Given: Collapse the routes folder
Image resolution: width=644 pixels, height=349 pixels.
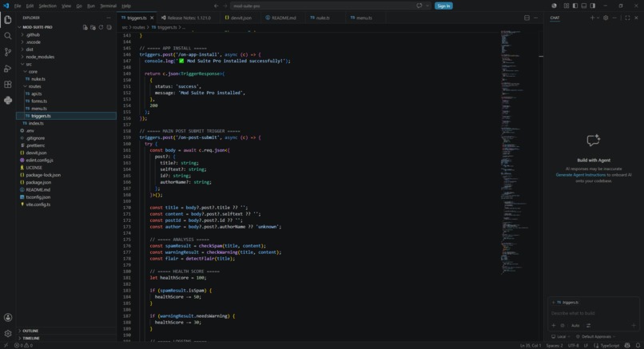Looking at the screenshot, I should (66, 86).
